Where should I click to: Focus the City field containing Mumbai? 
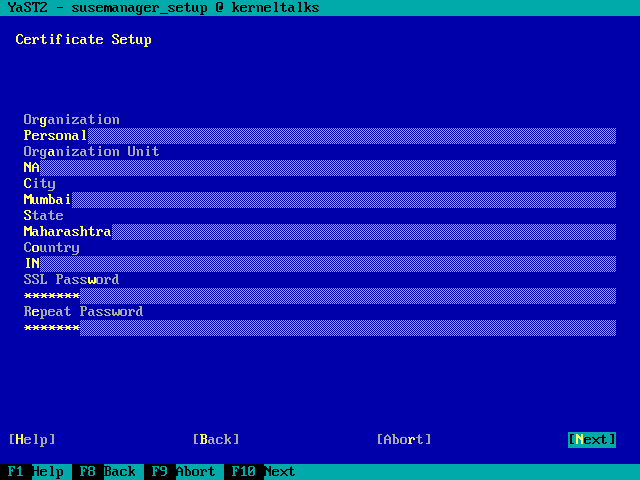coord(320,200)
